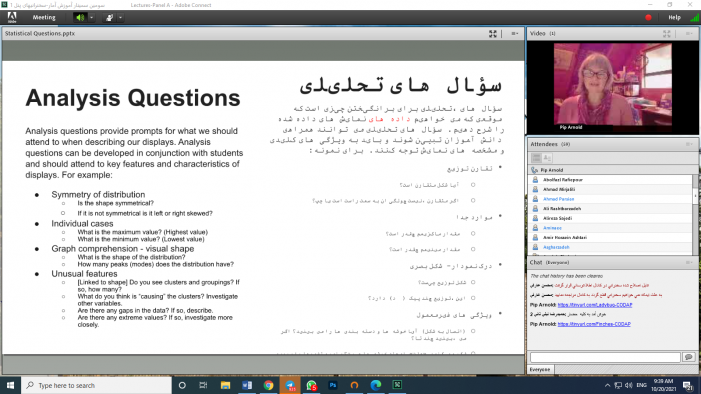Open the Attendees pod options menu

(x=689, y=144)
